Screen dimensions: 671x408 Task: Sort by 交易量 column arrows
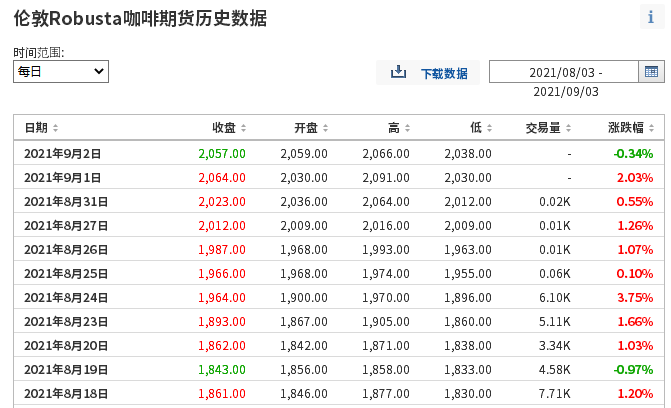(x=581, y=128)
